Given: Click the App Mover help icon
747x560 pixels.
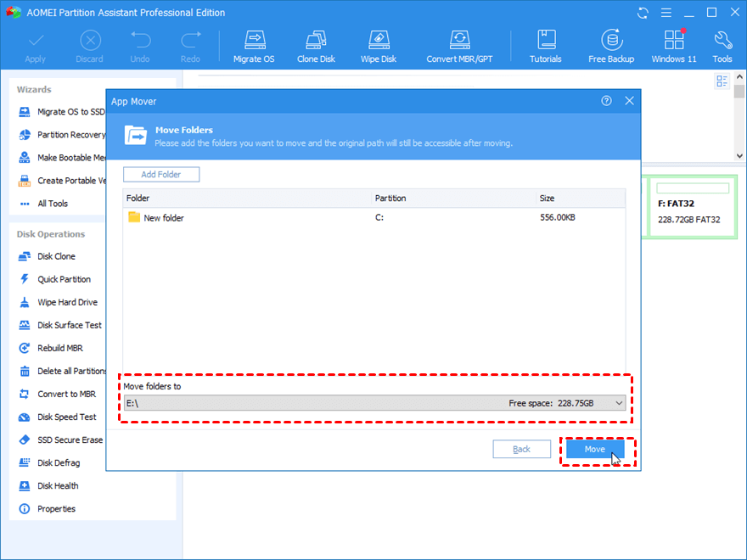Looking at the screenshot, I should point(606,100).
